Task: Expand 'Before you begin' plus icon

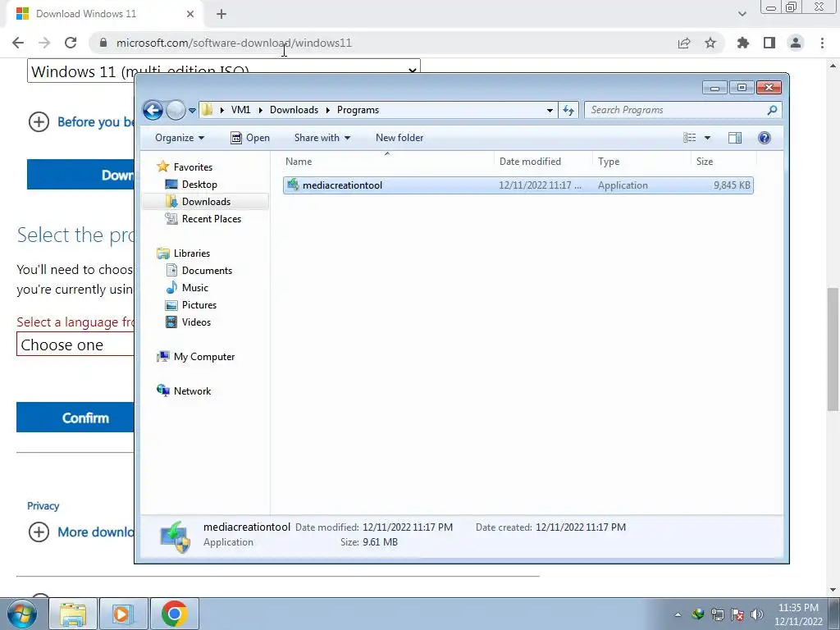Action: (x=39, y=122)
